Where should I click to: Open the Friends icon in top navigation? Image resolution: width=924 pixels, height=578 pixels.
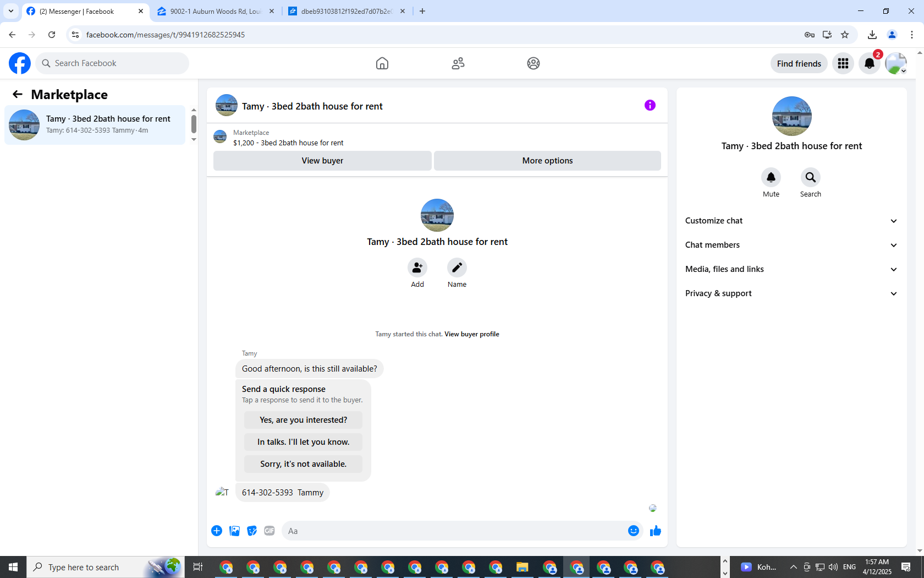[x=458, y=63]
